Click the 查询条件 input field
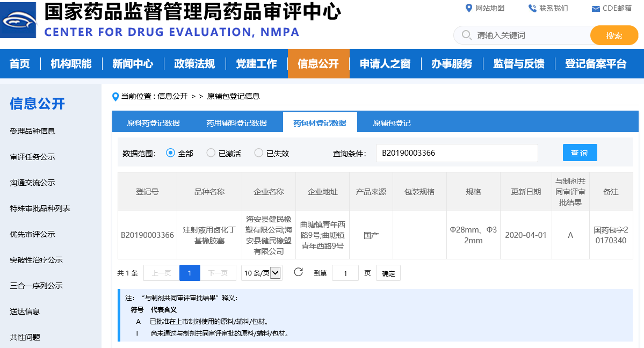The height and width of the screenshot is (348, 644). [x=457, y=153]
